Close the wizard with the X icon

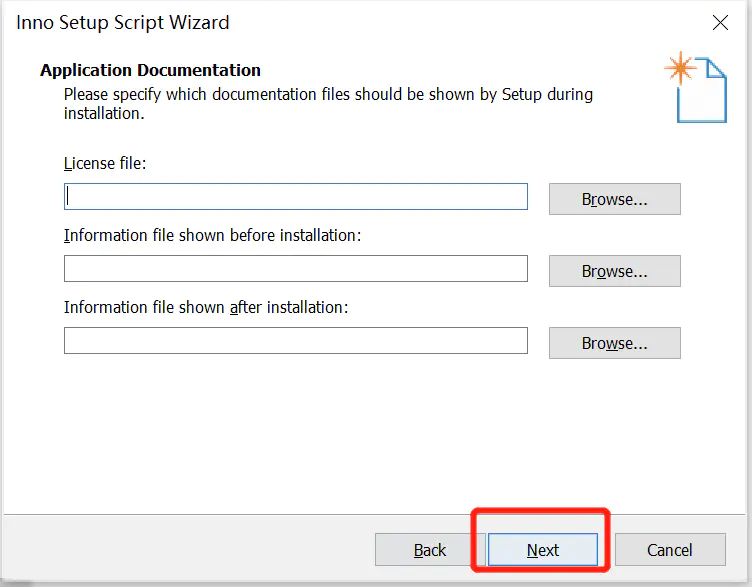pyautogui.click(x=720, y=23)
